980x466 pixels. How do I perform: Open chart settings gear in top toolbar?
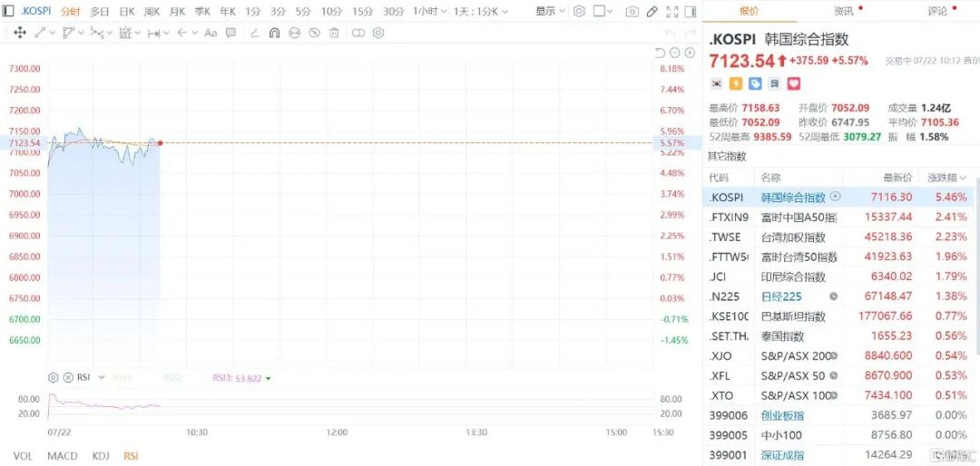click(x=579, y=11)
